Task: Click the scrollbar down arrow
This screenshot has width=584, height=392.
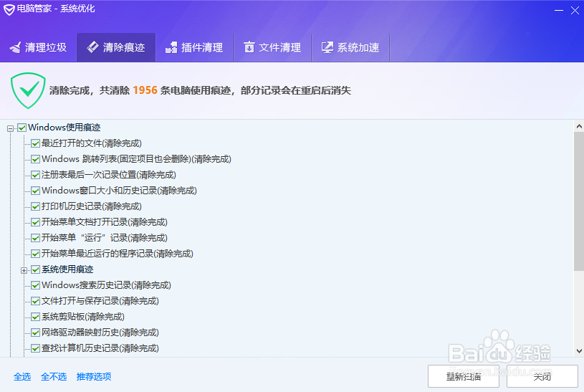Action: pos(579,350)
